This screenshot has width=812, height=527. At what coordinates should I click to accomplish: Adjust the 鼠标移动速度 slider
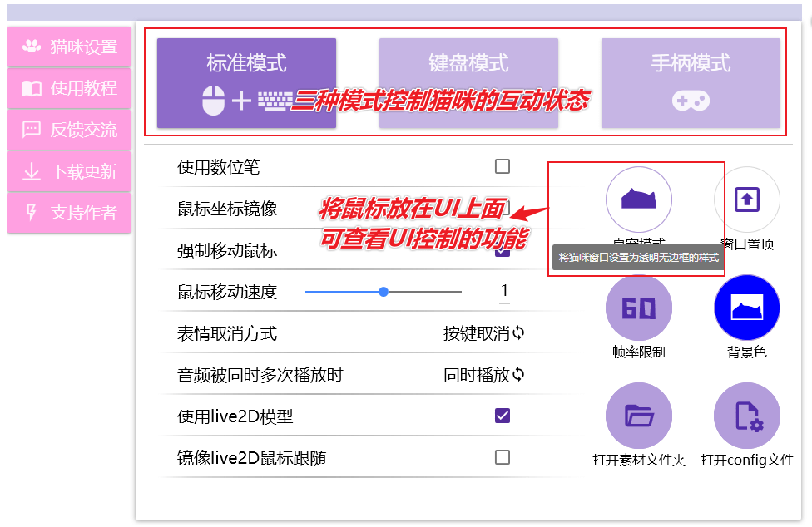point(384,291)
